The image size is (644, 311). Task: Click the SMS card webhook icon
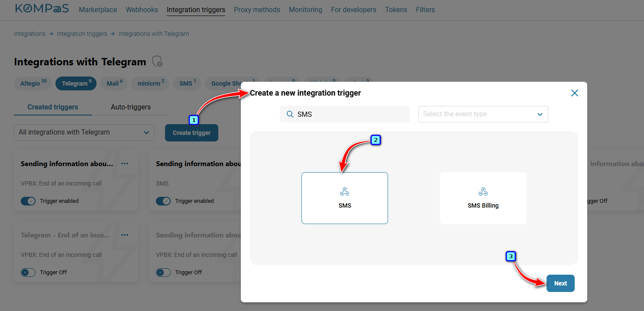tap(345, 192)
